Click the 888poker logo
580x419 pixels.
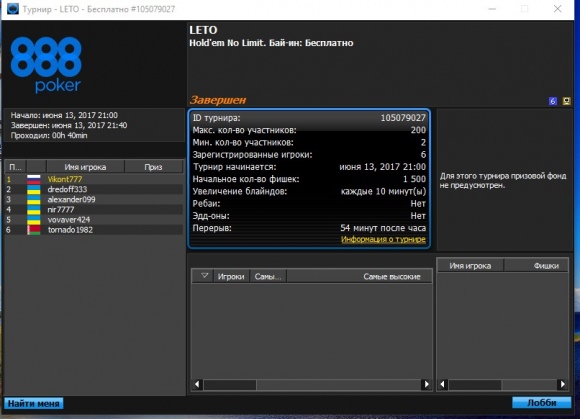point(46,64)
